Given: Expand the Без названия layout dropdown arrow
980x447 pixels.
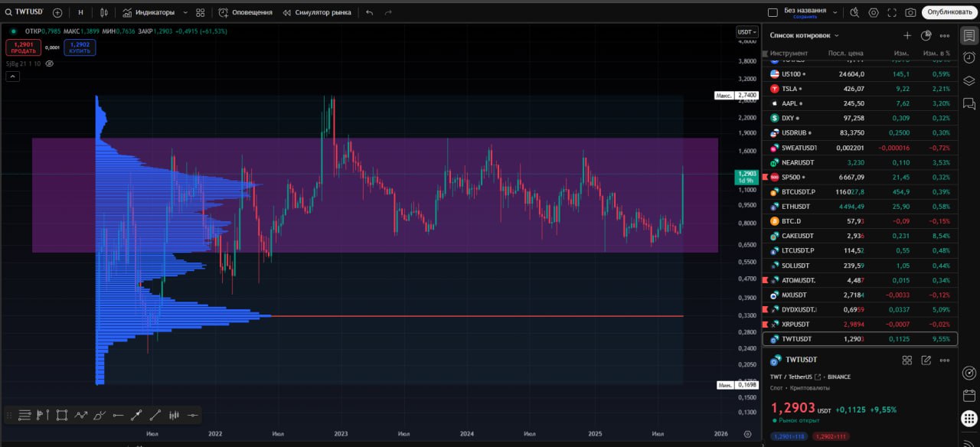Looking at the screenshot, I should 835,12.
